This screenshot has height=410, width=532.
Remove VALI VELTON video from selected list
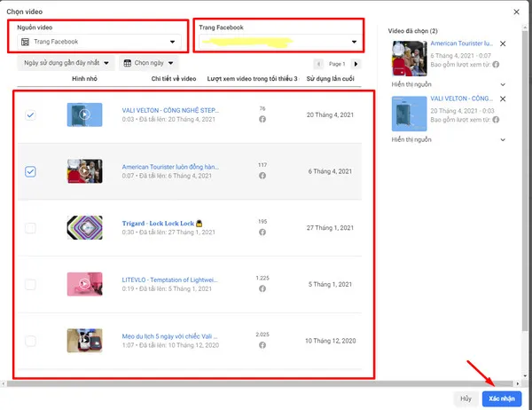coord(504,99)
